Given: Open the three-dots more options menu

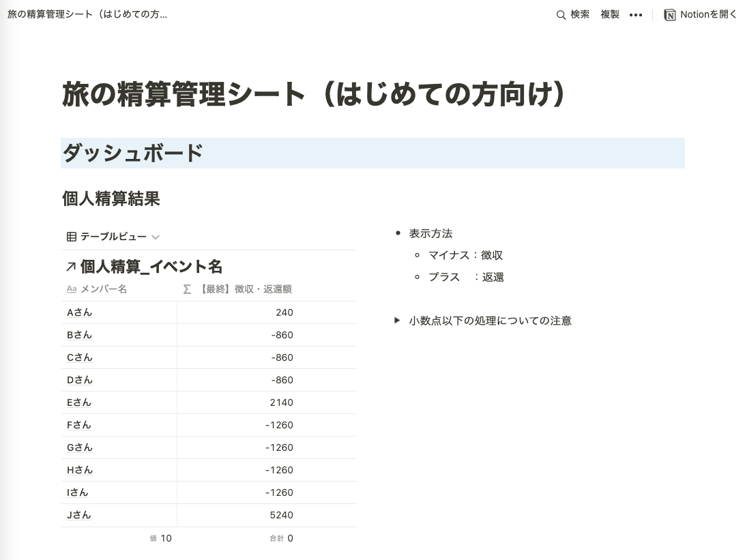Looking at the screenshot, I should [636, 15].
